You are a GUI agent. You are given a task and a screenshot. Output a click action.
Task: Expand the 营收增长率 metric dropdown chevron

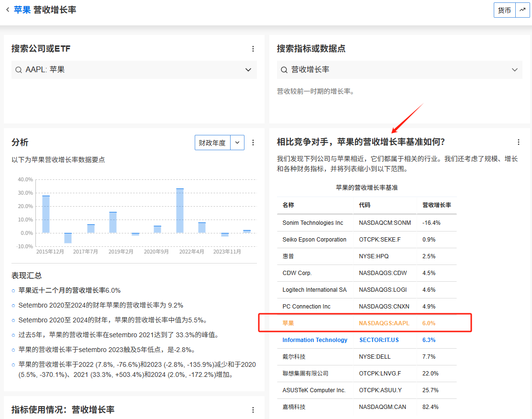point(515,70)
